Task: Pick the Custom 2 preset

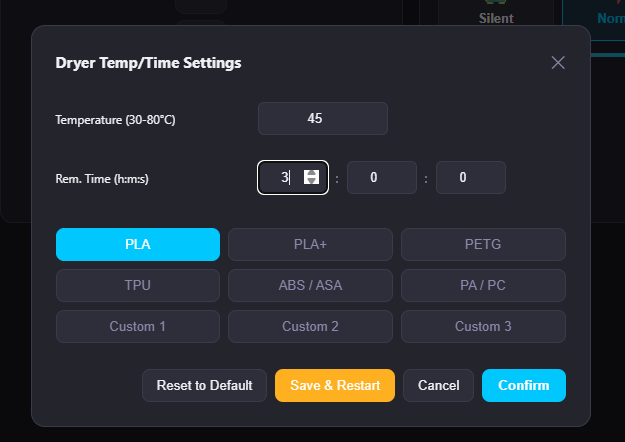Action: [310, 326]
